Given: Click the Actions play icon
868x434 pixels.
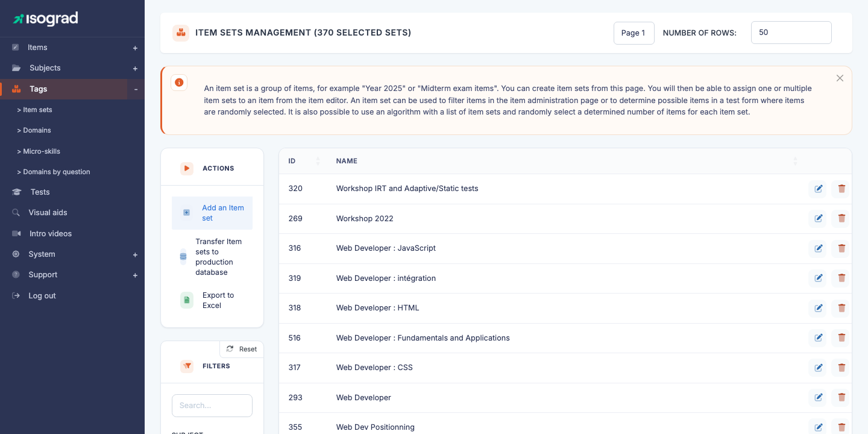Looking at the screenshot, I should pyautogui.click(x=187, y=168).
